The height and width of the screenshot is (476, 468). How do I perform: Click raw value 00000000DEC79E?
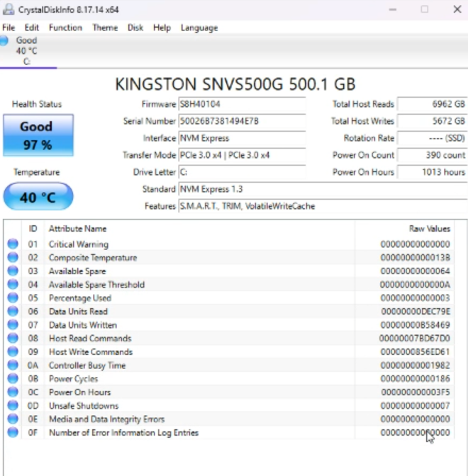[x=416, y=312]
